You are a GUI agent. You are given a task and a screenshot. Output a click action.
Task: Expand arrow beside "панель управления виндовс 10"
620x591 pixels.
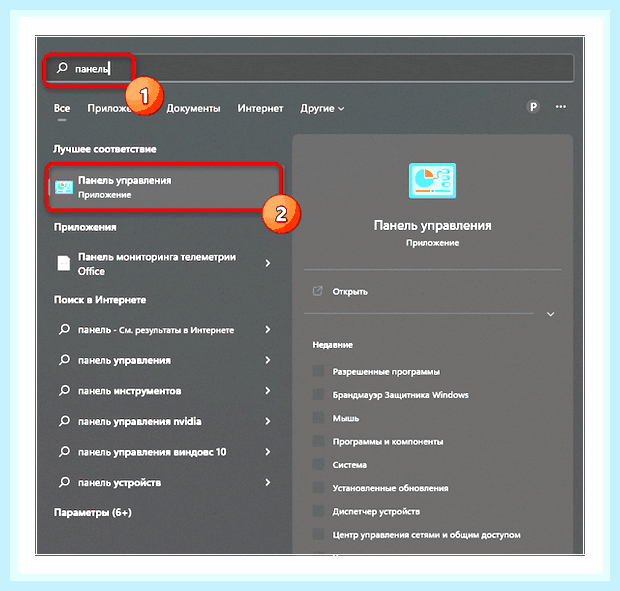click(268, 452)
